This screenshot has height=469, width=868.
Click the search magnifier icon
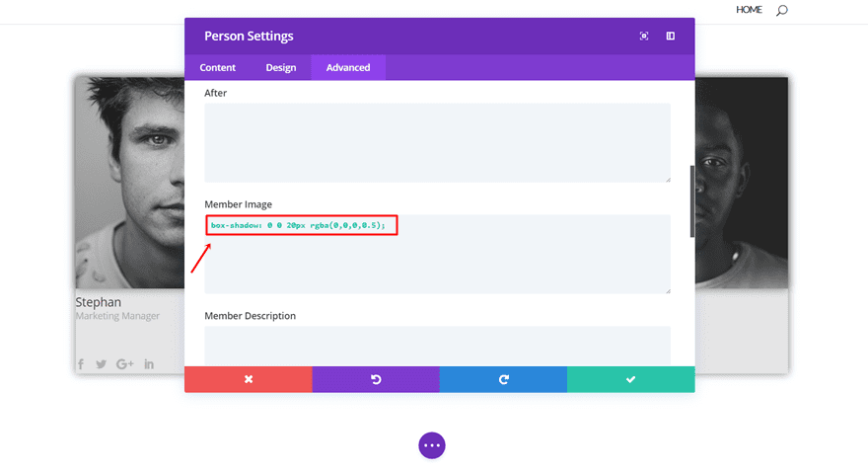[782, 10]
